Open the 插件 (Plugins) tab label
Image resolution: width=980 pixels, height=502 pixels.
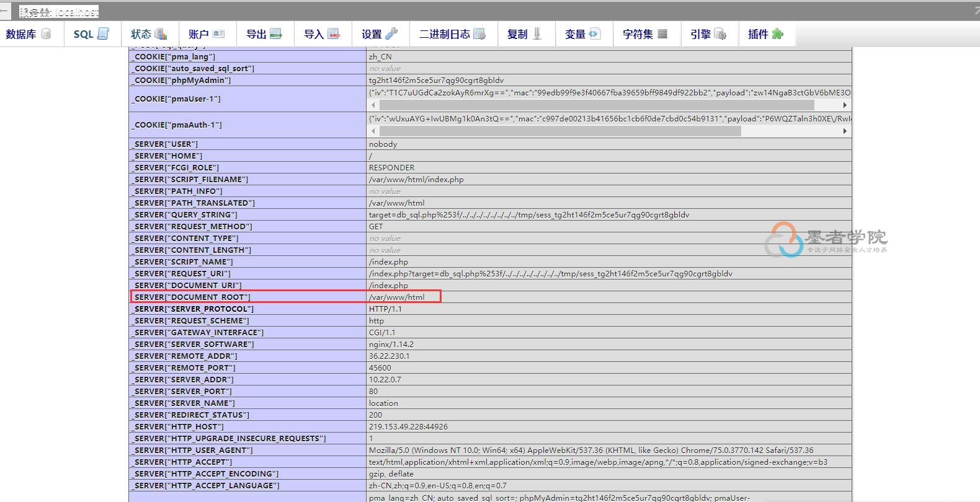758,34
